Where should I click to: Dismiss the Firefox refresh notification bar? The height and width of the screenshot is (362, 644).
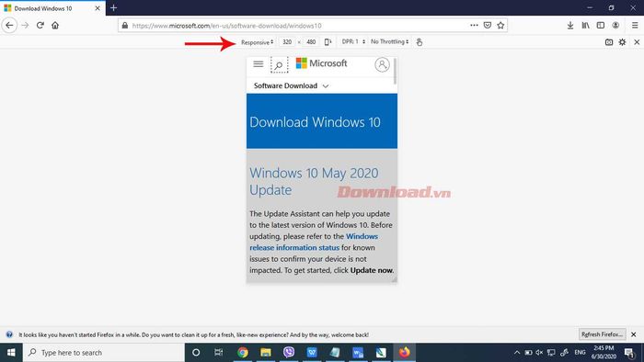pyautogui.click(x=634, y=334)
